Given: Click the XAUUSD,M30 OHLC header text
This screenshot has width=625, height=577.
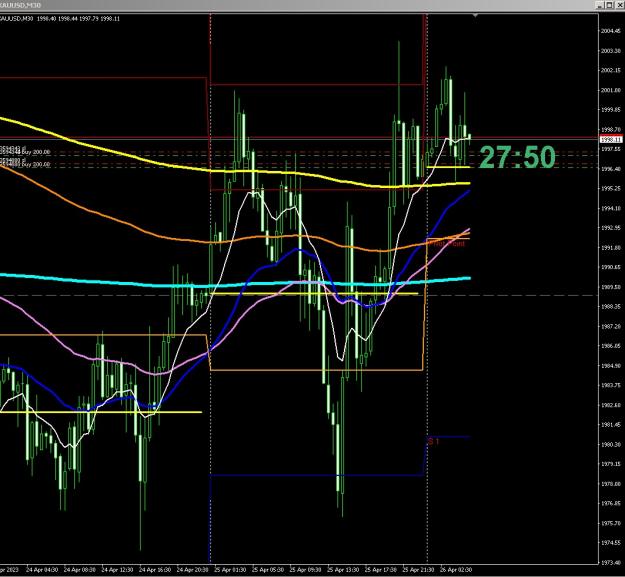Looking at the screenshot, I should point(60,18).
